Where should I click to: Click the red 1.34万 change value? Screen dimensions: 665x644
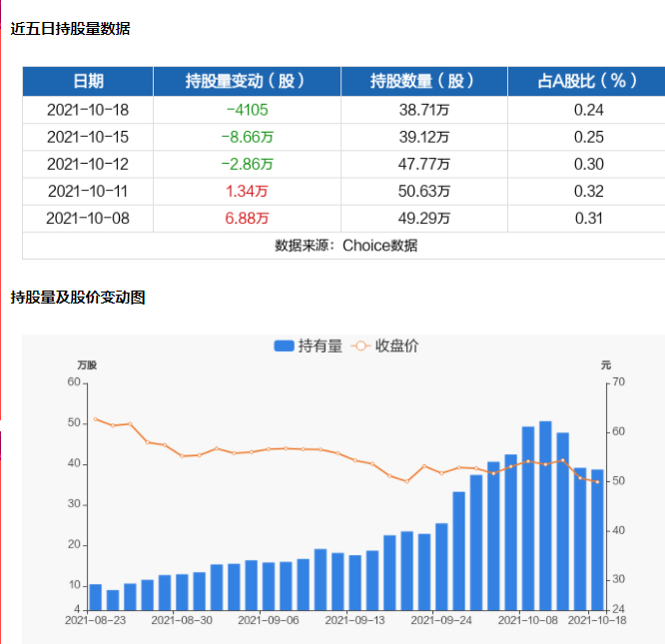click(247, 192)
